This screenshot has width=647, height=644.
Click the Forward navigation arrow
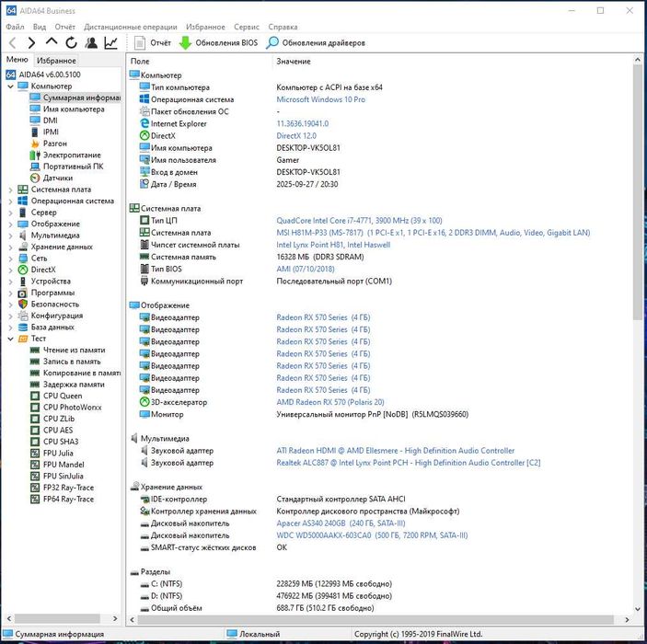32,42
